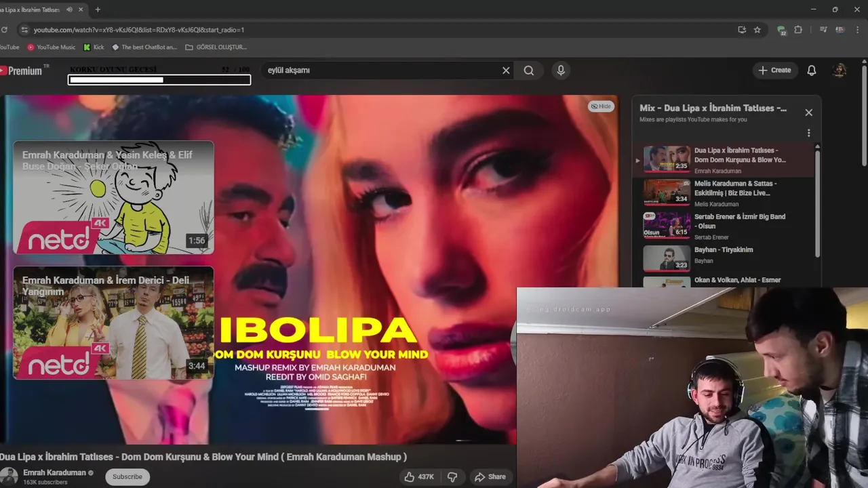Viewport: 868px width, 488px height.
Task: Click the page vertical scrollbar
Action: coord(864,115)
